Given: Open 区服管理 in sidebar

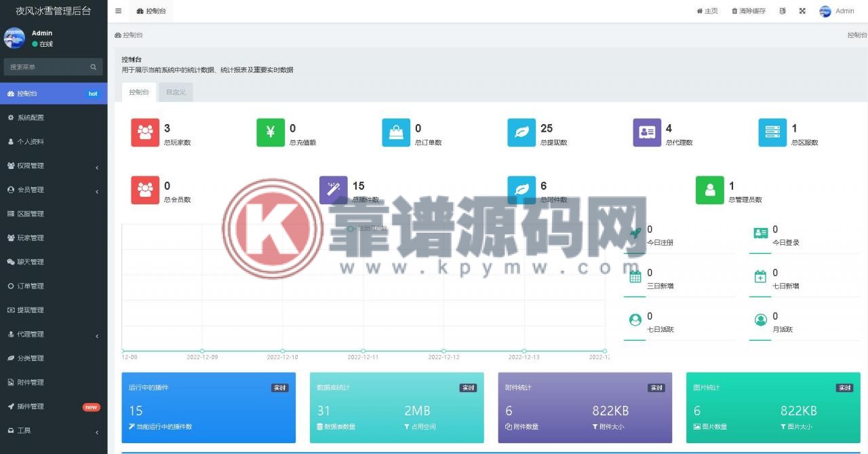Looking at the screenshot, I should click(54, 214).
